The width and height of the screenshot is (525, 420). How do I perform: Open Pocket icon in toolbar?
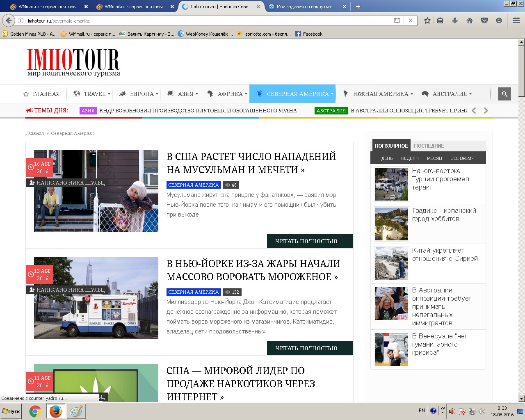point(484,21)
